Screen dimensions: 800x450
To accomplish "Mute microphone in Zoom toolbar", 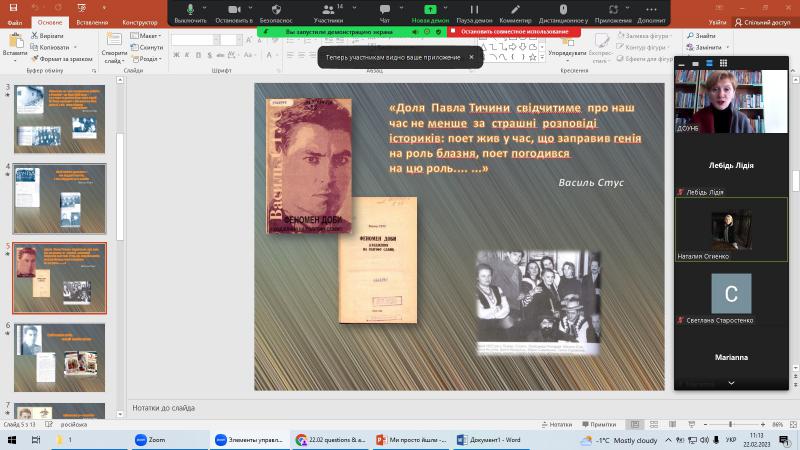I will (190, 10).
